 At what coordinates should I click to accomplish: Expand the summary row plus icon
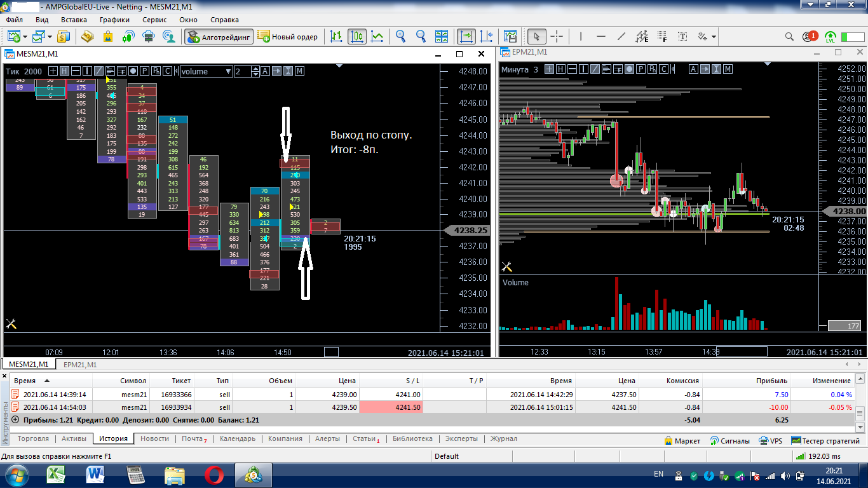click(15, 420)
